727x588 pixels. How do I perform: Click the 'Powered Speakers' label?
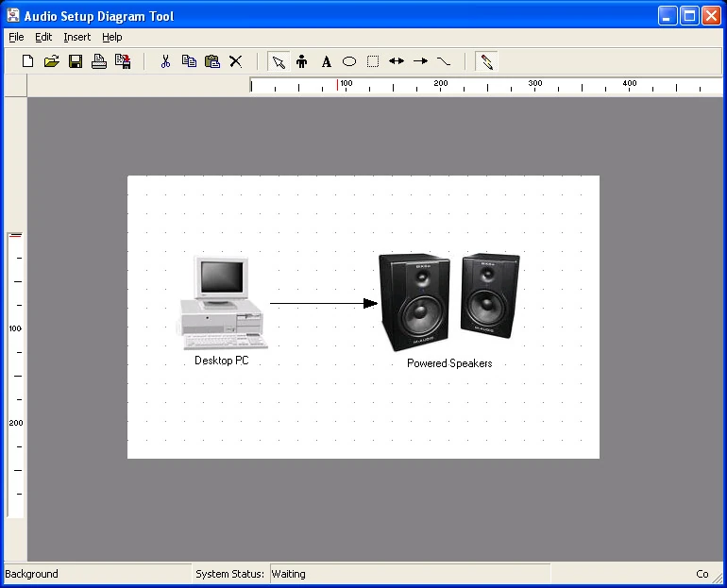point(449,363)
